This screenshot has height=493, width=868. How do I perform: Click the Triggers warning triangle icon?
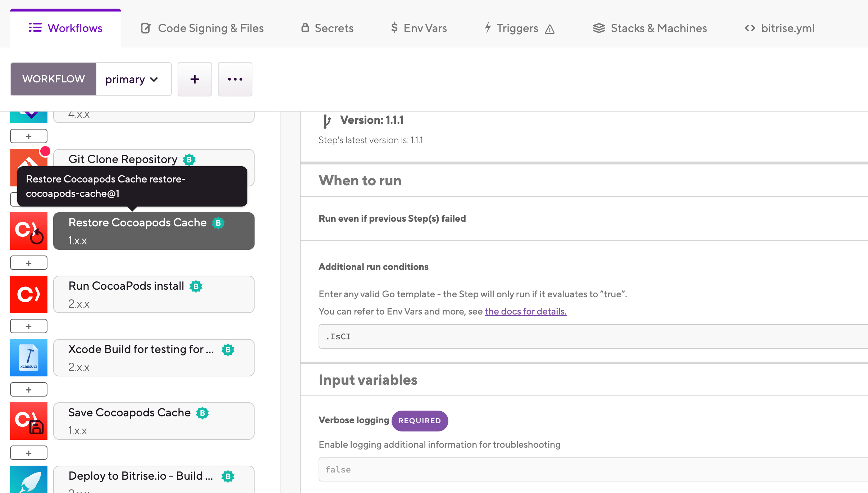point(550,29)
